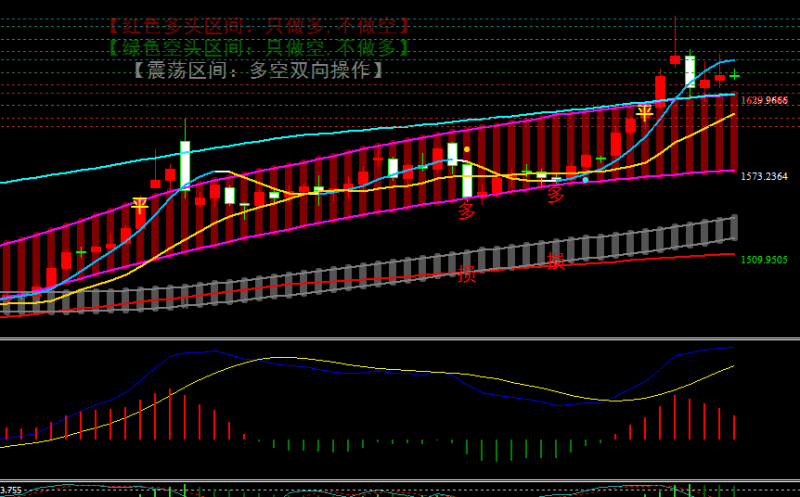The image size is (800, 497).
Task: Click the first red 损 stop-loss label
Action: click(466, 274)
